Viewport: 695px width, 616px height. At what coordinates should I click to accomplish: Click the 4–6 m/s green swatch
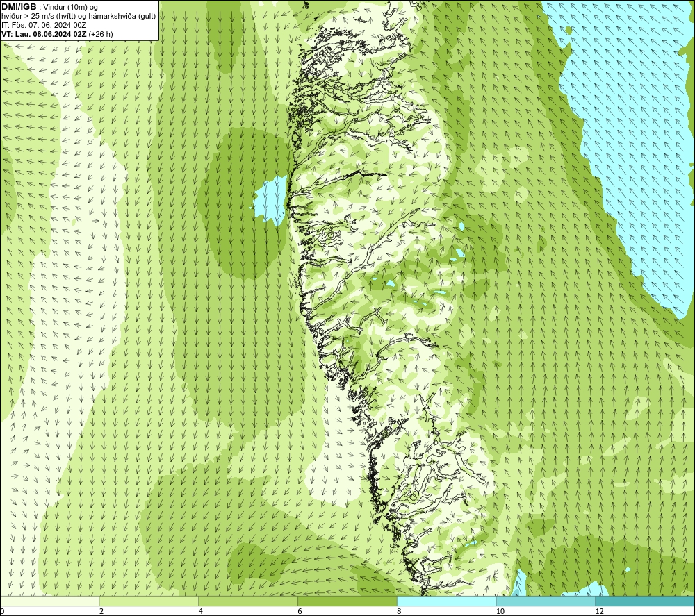point(248,601)
